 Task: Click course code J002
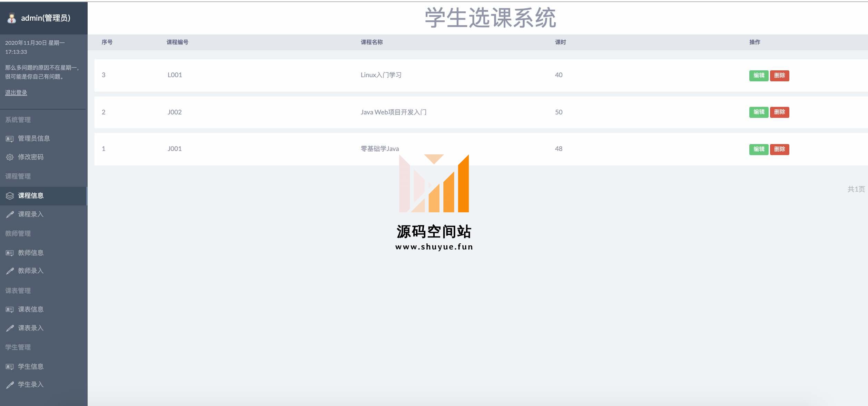click(x=175, y=112)
